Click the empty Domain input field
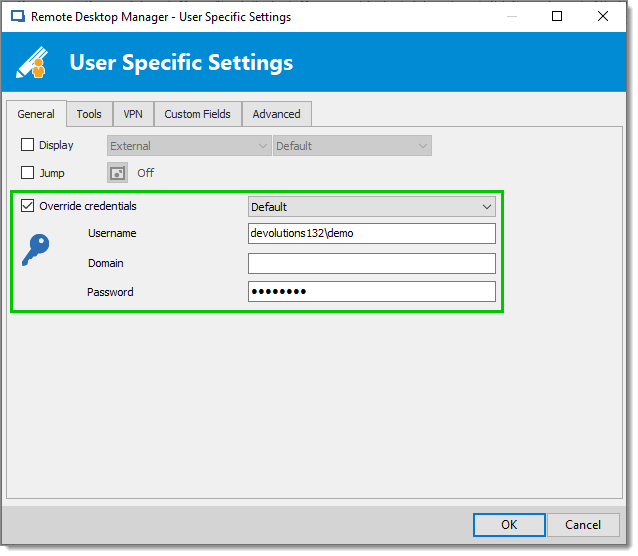Screen dimensions: 638x556 click(372, 264)
